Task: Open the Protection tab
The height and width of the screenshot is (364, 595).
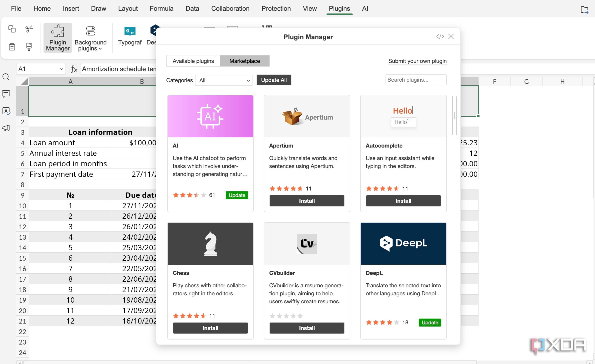Action: [x=276, y=8]
